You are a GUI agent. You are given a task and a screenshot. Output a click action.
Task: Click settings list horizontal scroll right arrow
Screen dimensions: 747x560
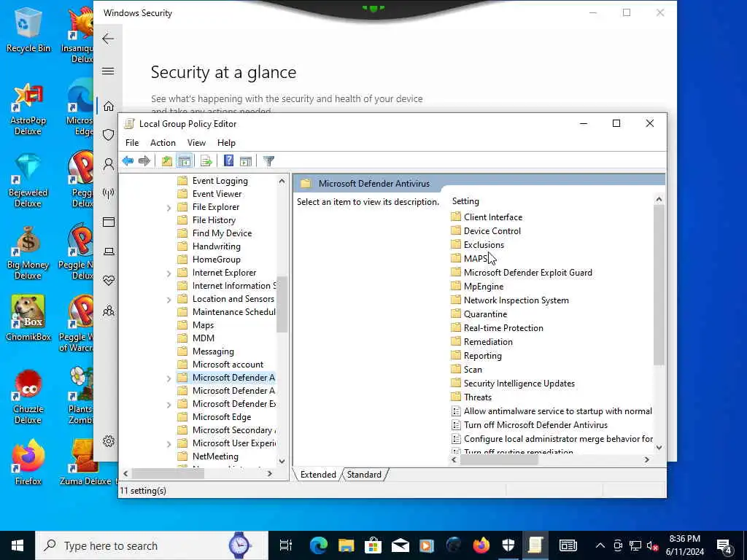tap(646, 459)
